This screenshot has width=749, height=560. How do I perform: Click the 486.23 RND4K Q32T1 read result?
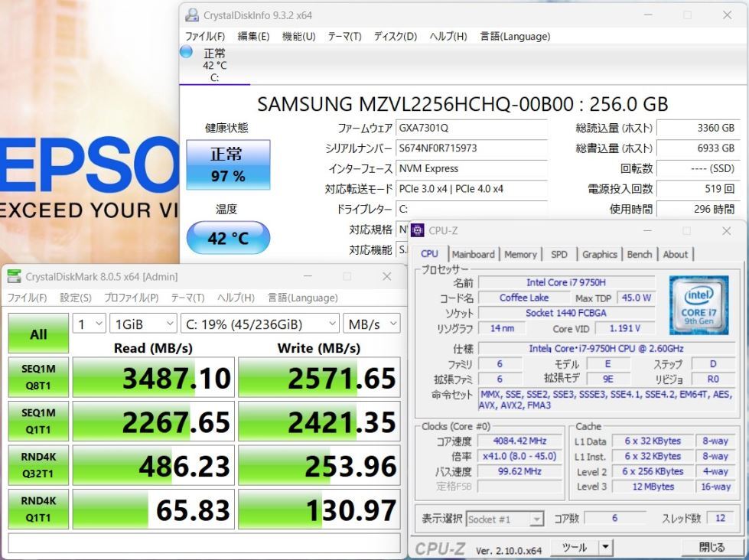pyautogui.click(x=153, y=465)
